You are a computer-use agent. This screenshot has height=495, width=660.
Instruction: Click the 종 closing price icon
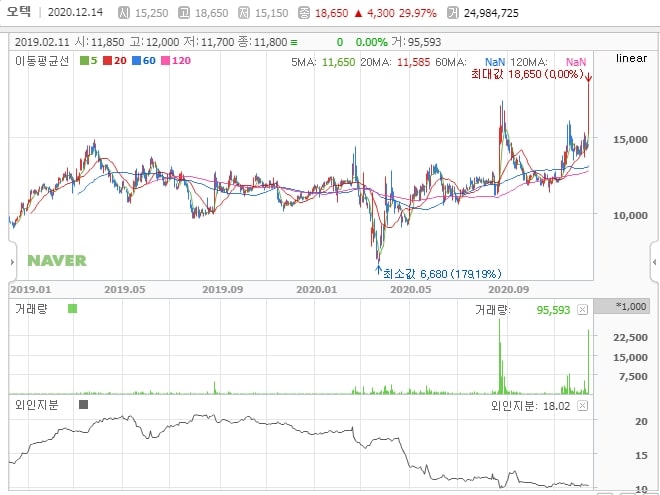click(x=304, y=13)
